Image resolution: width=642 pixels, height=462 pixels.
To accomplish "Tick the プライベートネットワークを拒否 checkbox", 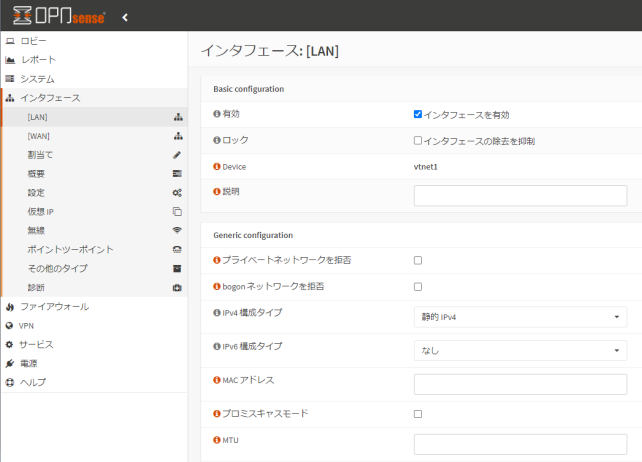I will [x=418, y=260].
